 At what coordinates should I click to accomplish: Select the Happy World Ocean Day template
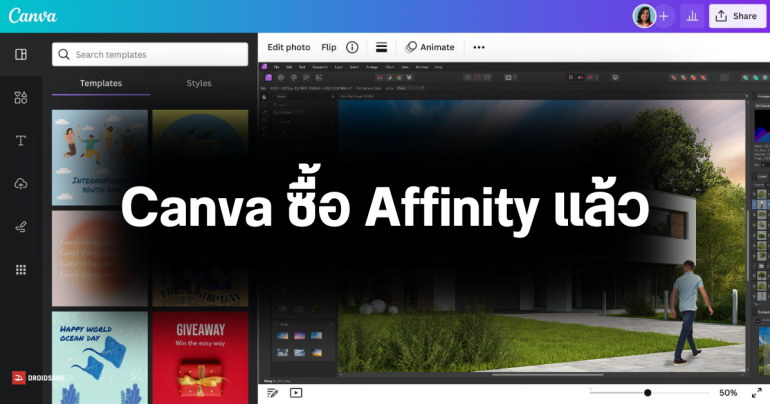pos(100,357)
